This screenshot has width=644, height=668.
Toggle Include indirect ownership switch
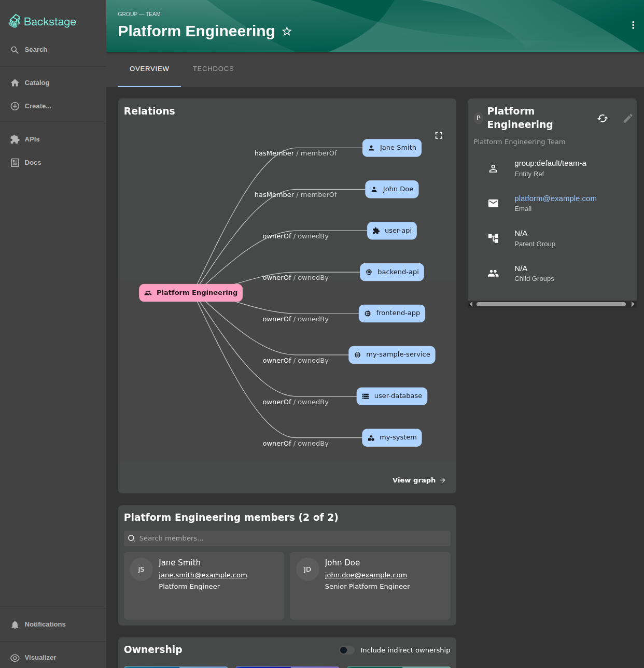pos(347,650)
